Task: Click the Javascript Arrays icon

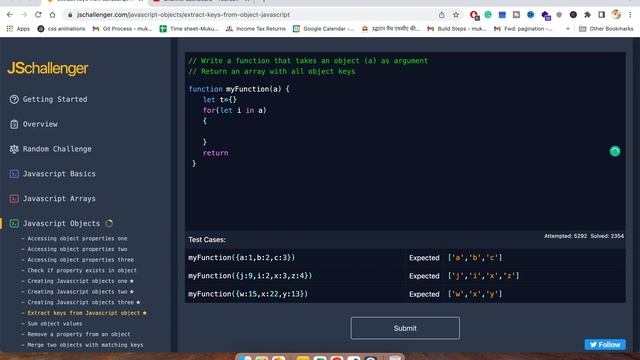Action: (14, 199)
